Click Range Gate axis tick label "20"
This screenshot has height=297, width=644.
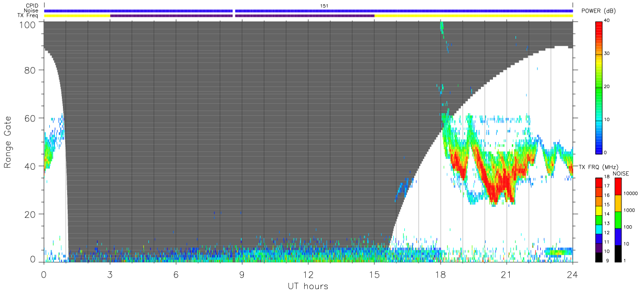pyautogui.click(x=31, y=215)
